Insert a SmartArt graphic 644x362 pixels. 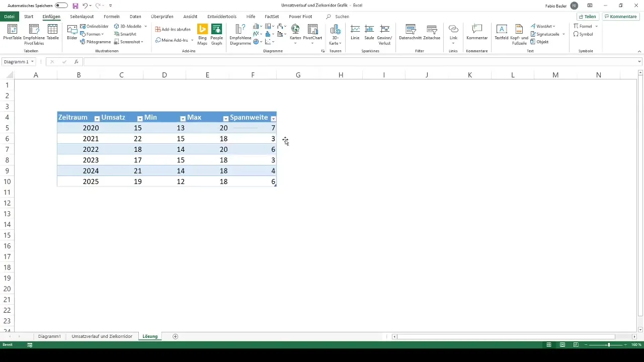[x=125, y=34]
